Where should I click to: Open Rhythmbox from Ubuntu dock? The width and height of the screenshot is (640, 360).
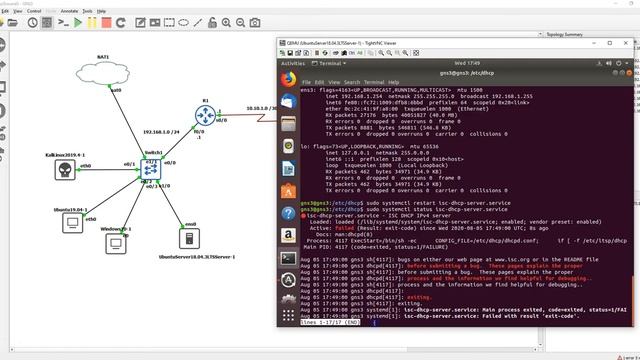coord(288,146)
